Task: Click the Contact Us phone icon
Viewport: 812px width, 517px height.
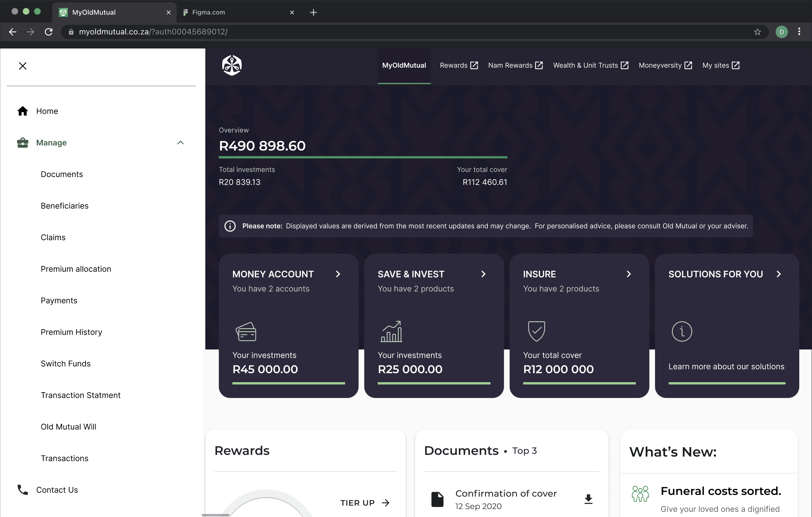Action: [x=23, y=490]
